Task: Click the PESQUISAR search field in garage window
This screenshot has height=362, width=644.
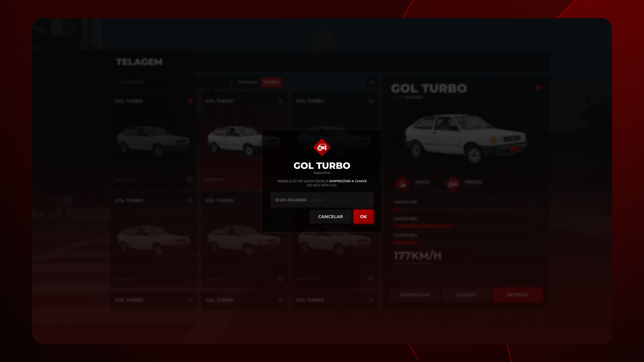Action: 171,82
